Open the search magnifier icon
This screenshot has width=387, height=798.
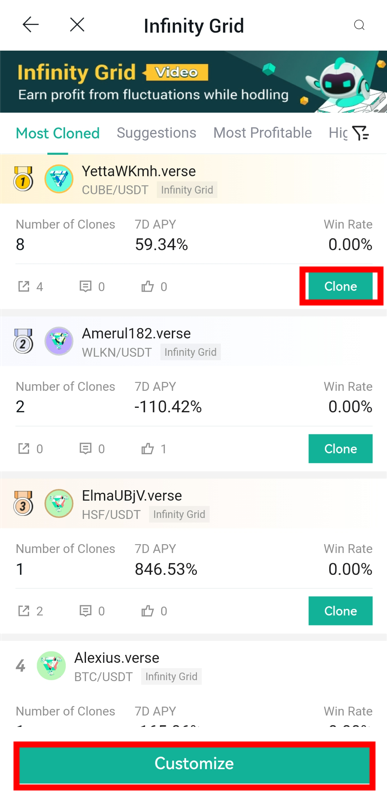click(360, 25)
